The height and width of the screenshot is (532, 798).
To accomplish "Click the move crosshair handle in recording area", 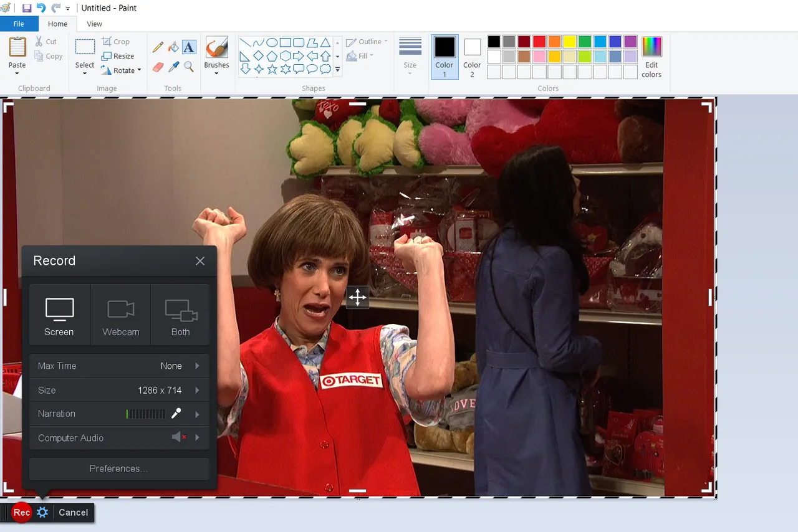I will 357,297.
